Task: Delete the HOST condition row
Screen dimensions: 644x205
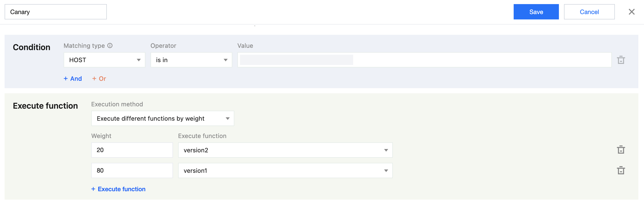Action: [621, 60]
